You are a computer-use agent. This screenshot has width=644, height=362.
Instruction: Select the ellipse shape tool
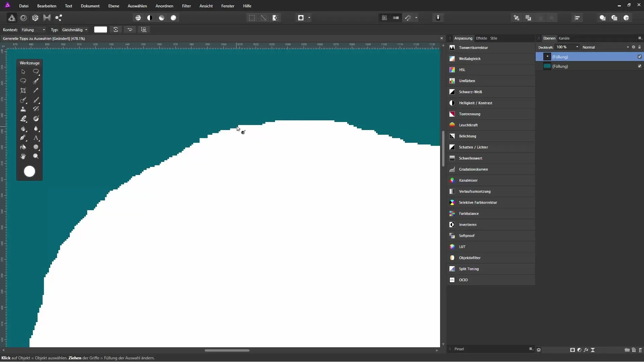(x=36, y=147)
